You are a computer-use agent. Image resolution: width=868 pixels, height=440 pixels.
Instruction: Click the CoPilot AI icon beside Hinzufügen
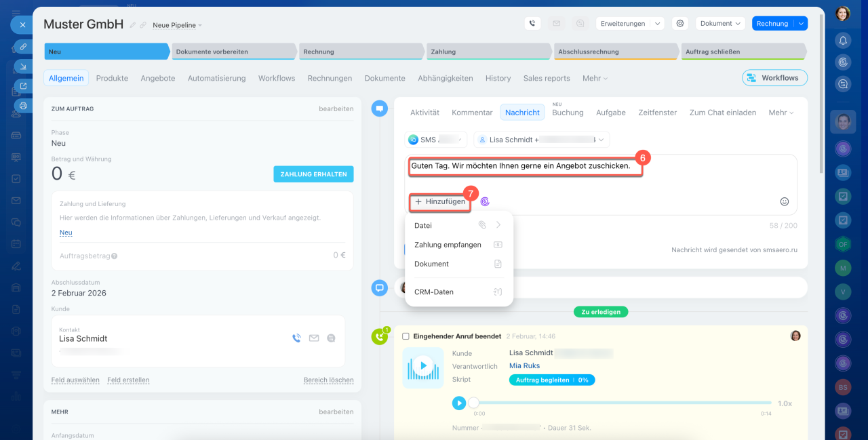485,201
